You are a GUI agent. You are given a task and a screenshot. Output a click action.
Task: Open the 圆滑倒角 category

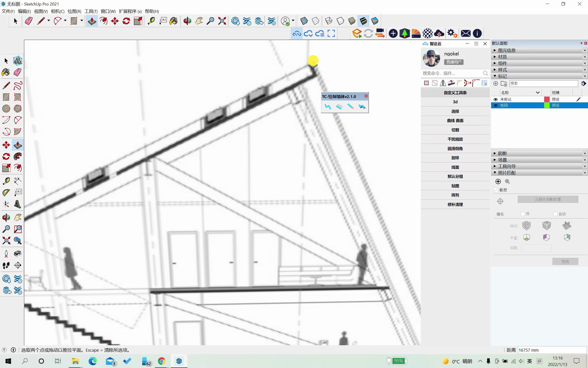[455, 149]
